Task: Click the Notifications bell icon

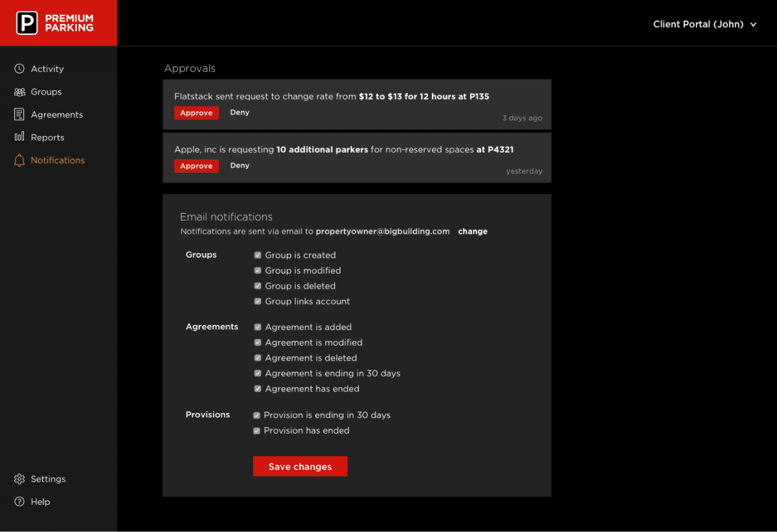Action: [19, 161]
